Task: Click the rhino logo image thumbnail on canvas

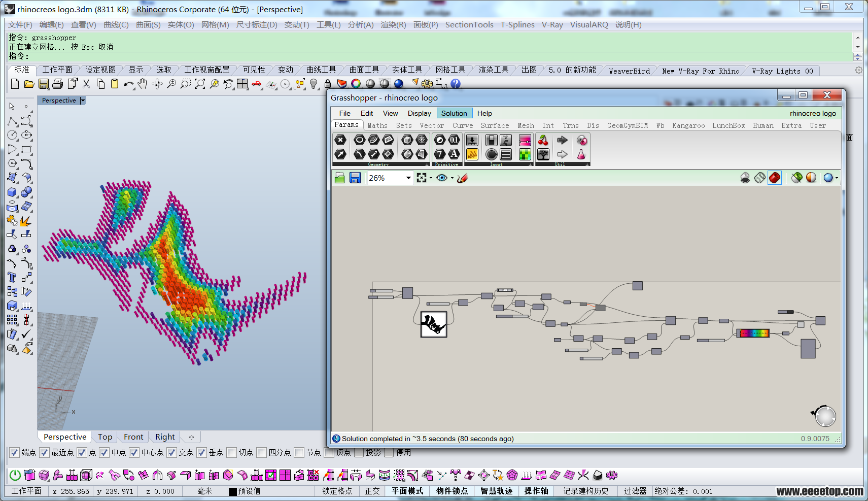Action: coord(434,324)
